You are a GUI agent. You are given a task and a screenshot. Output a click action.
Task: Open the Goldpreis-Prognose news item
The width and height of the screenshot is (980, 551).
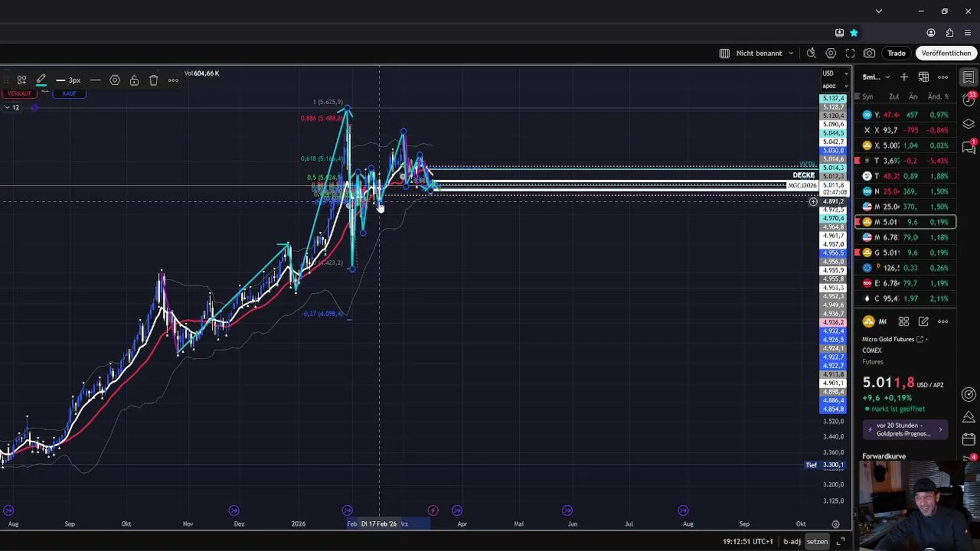pos(906,429)
